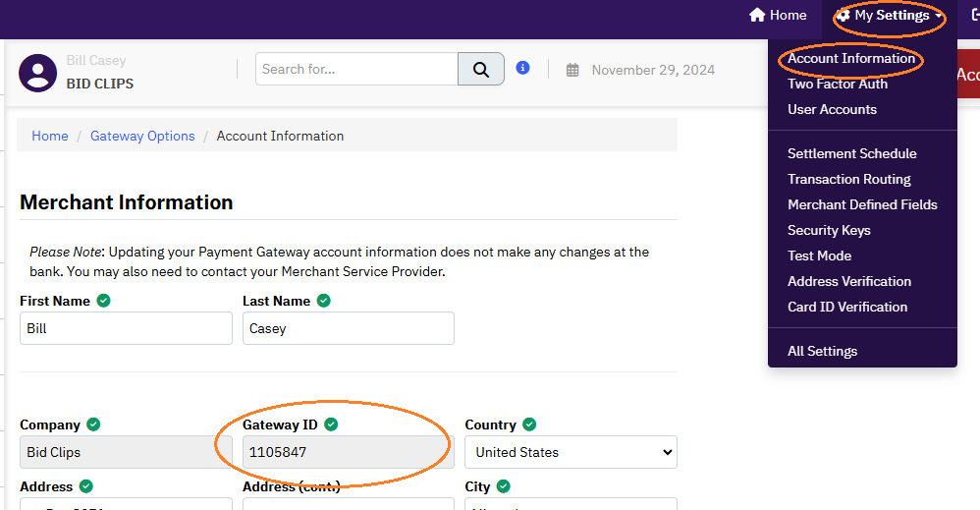Click into the Search for field
This screenshot has width=980, height=510.
click(x=356, y=70)
